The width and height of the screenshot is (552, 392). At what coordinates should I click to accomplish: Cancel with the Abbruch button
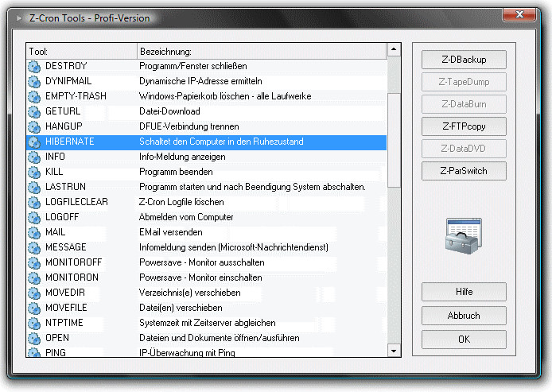tap(464, 316)
